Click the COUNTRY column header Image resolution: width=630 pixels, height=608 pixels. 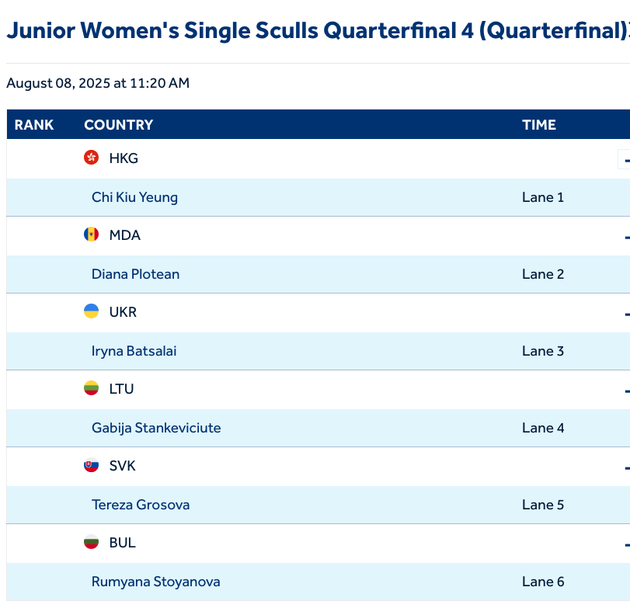(118, 125)
